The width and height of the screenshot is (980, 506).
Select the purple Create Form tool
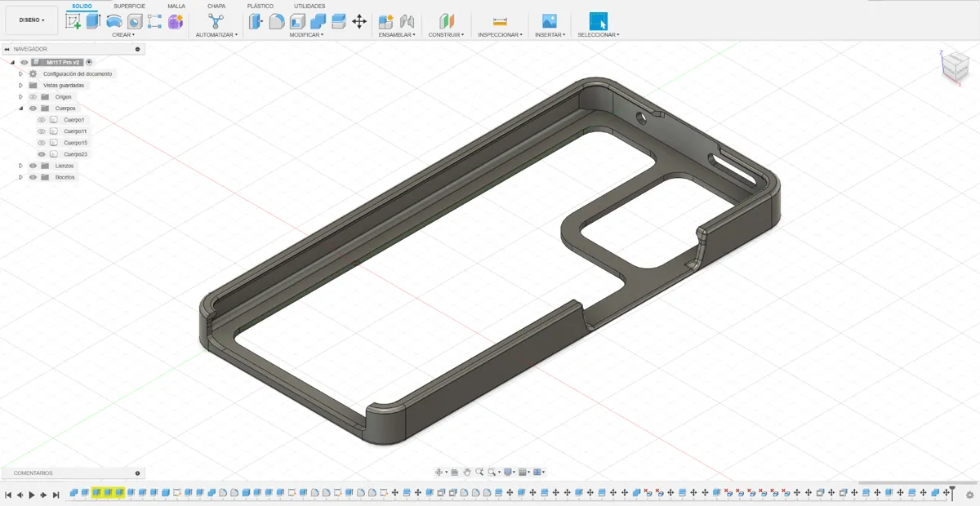pyautogui.click(x=175, y=22)
